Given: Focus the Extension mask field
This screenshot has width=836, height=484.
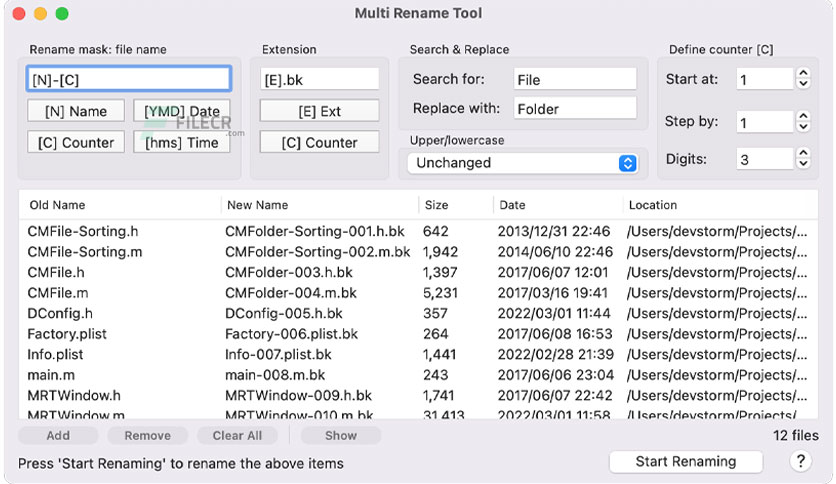Looking at the screenshot, I should 319,80.
